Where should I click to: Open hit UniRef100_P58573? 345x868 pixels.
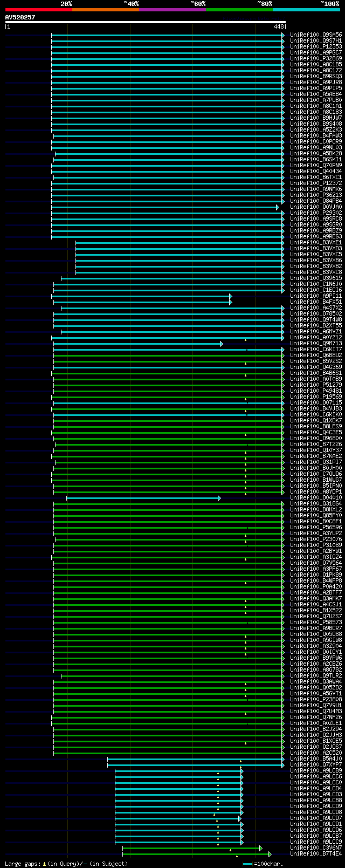tap(316, 622)
